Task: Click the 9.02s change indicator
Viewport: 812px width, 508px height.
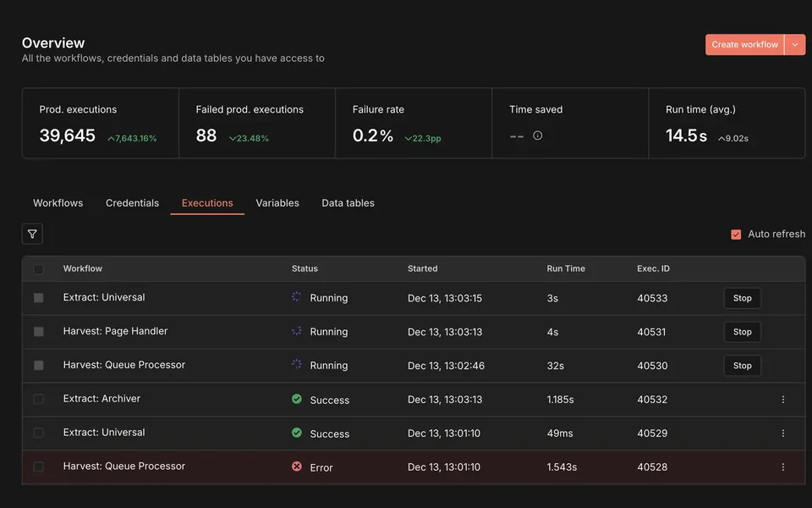Action: [x=732, y=138]
